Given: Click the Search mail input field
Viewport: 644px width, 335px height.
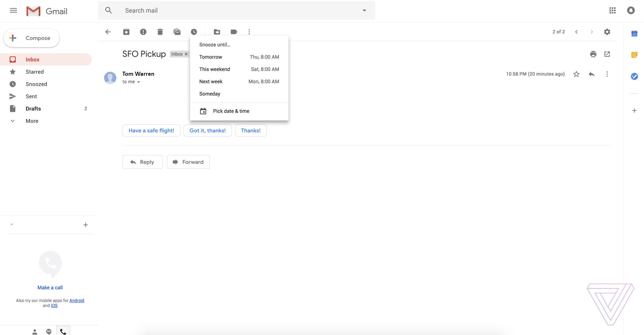Looking at the screenshot, I should (x=221, y=10).
